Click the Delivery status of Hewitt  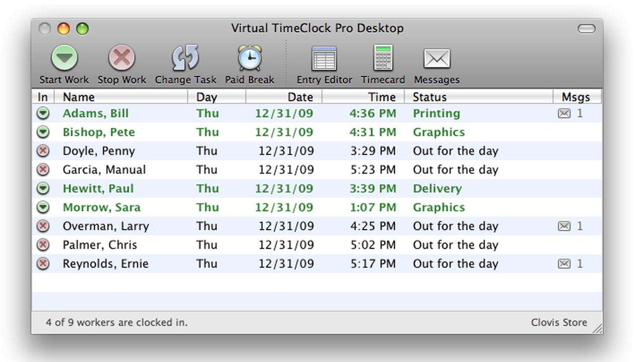pos(437,189)
